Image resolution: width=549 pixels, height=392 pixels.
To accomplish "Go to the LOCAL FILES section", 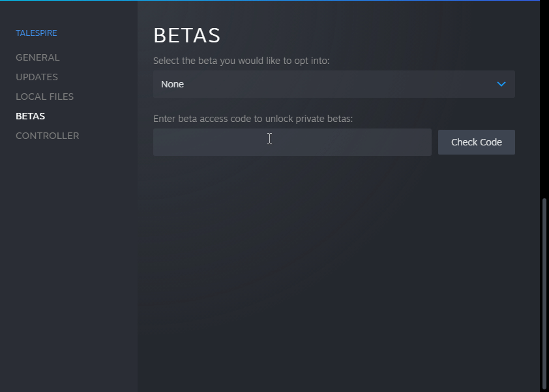I will (44, 97).
